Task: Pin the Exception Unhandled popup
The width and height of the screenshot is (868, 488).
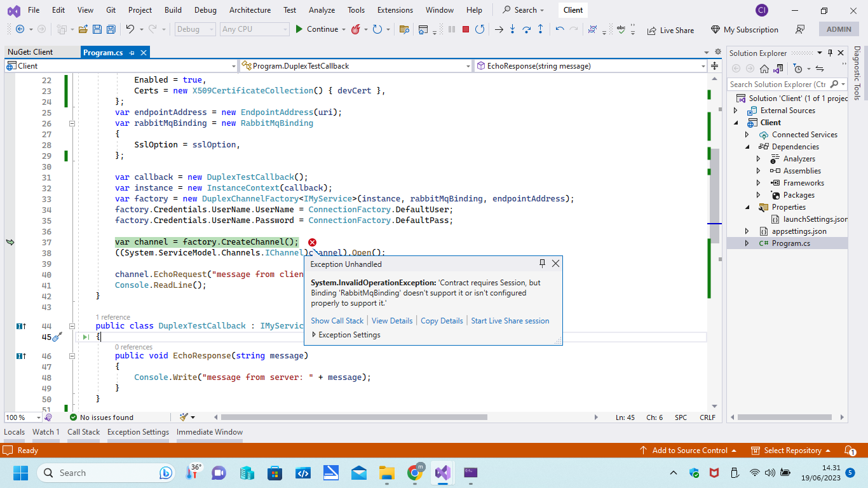Action: pos(542,263)
